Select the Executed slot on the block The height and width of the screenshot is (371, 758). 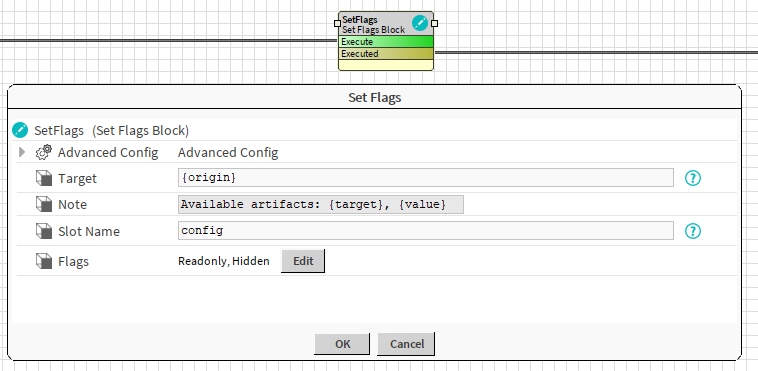point(386,54)
